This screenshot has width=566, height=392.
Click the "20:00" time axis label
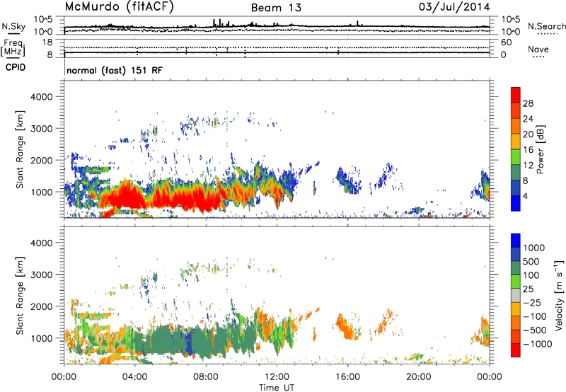tap(419, 377)
